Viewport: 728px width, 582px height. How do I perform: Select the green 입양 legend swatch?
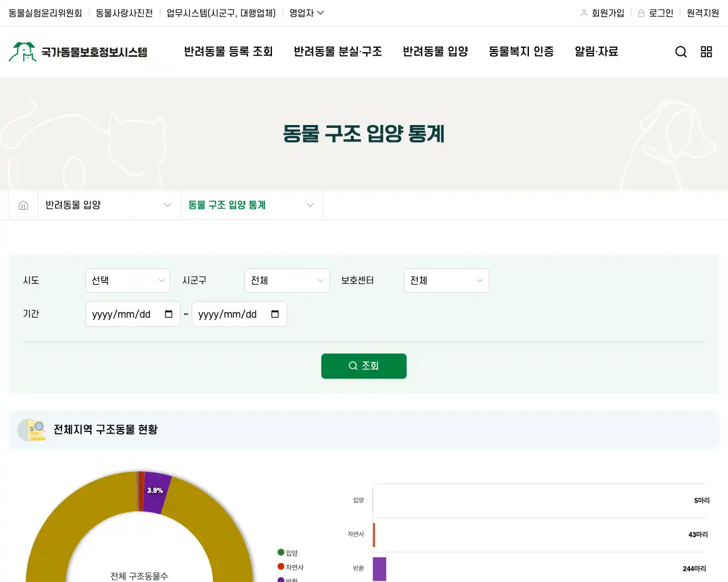pos(281,552)
